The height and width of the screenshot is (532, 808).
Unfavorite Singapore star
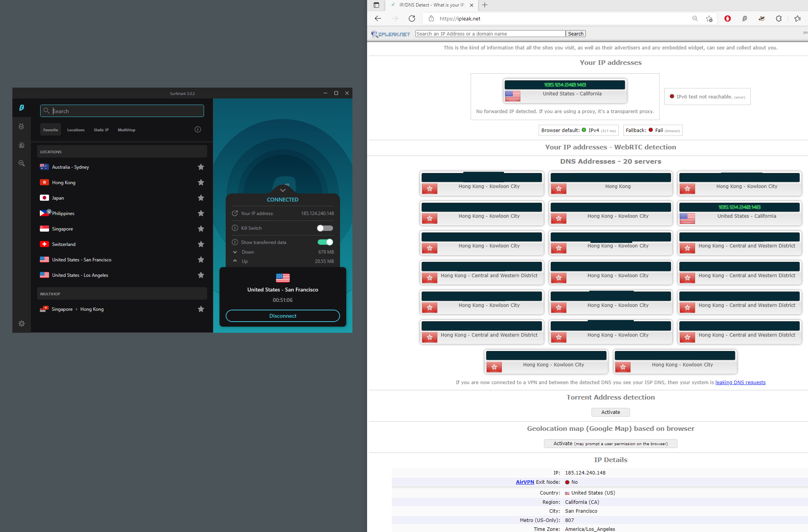tap(201, 229)
